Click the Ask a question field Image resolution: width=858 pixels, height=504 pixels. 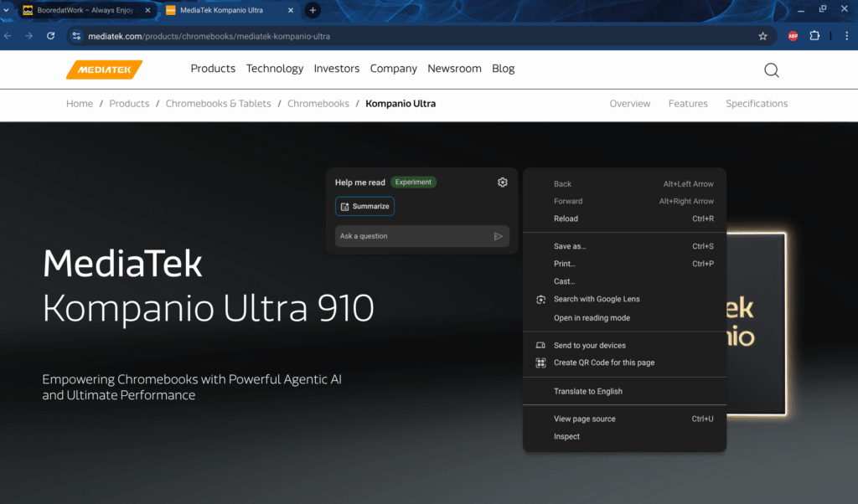click(422, 236)
